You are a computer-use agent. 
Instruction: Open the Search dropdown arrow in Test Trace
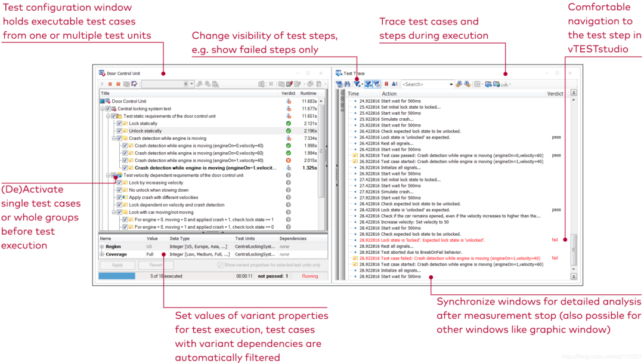pyautogui.click(x=451, y=84)
